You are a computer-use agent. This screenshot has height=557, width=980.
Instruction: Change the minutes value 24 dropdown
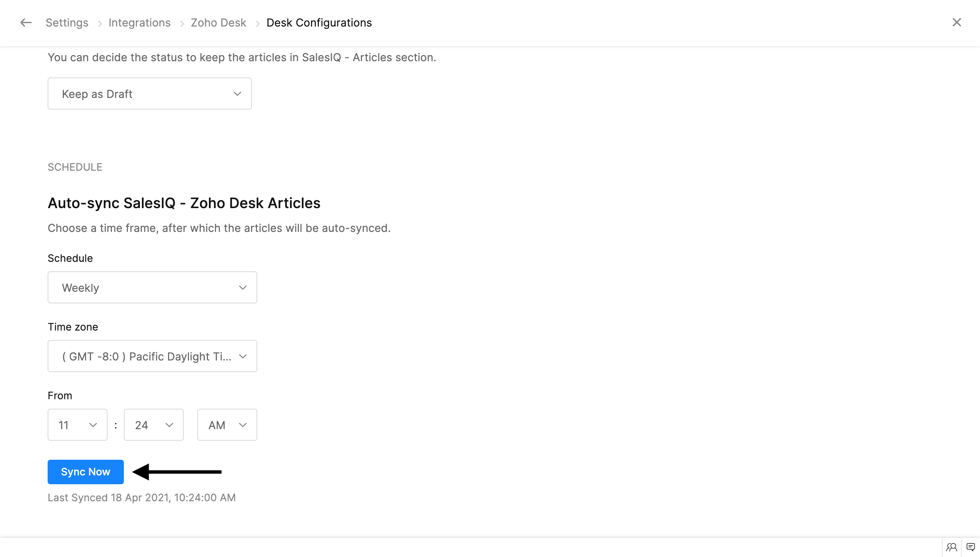point(153,425)
